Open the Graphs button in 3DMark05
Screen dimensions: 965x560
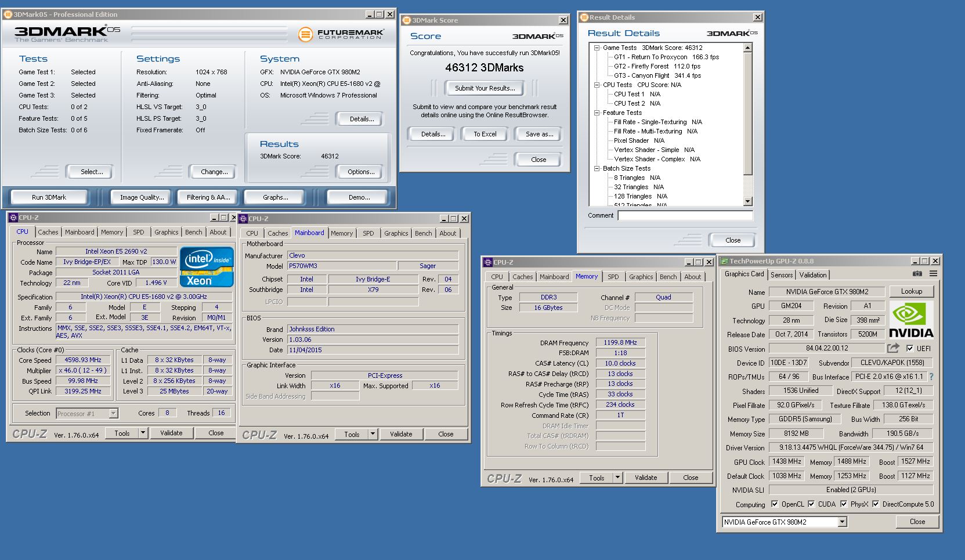coord(276,197)
